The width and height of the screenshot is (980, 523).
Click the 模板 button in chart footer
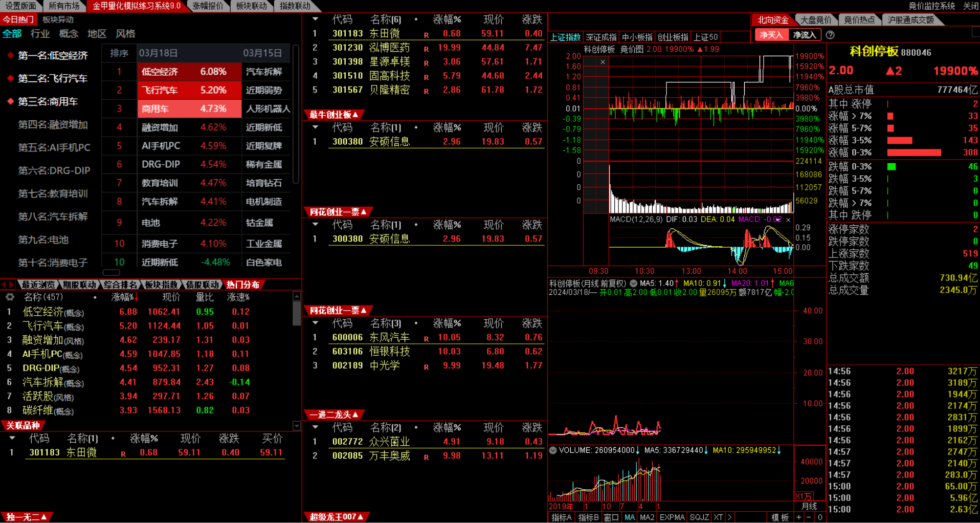[780, 517]
